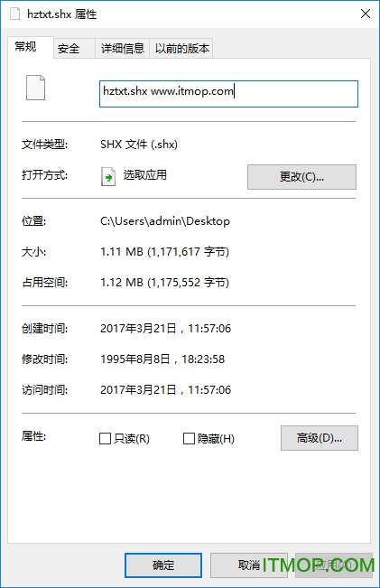Click the file icon in title bar
380x588 pixels.
(15, 14)
